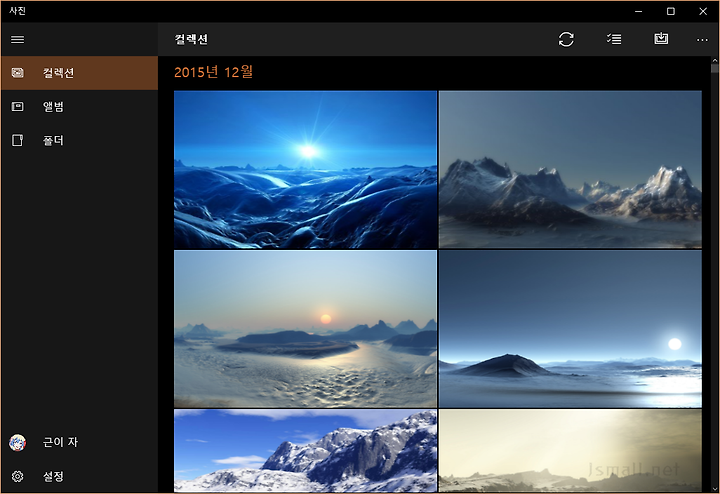Open the more options ellipsis menu
The width and height of the screenshot is (720, 494).
(x=702, y=40)
